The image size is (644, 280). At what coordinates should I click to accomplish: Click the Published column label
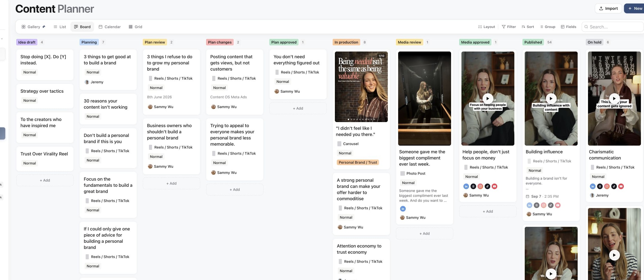[533, 42]
